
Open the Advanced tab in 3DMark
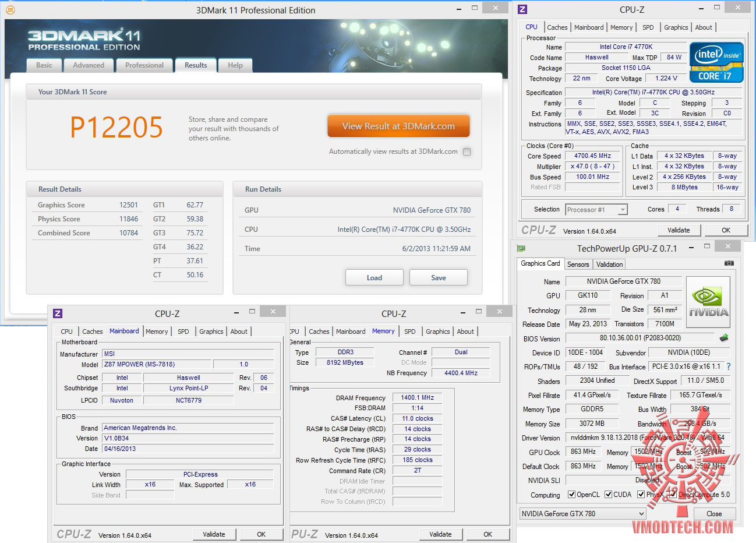89,65
